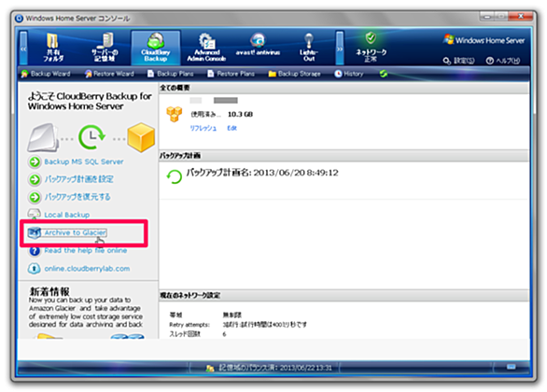Select the backup plan dated 2013/06/20 8:49:12
The image size is (547, 392).
pyautogui.click(x=262, y=173)
